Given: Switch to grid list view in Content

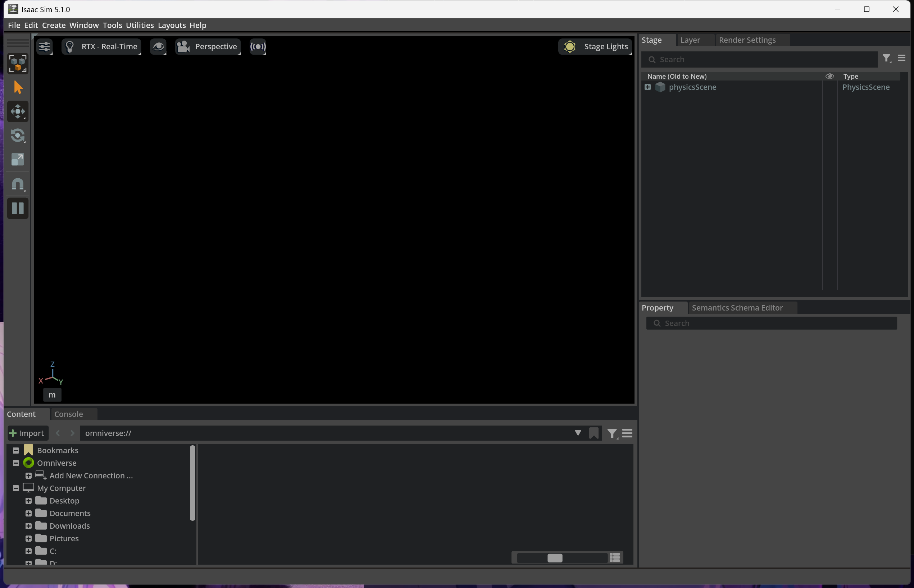Looking at the screenshot, I should pos(614,558).
